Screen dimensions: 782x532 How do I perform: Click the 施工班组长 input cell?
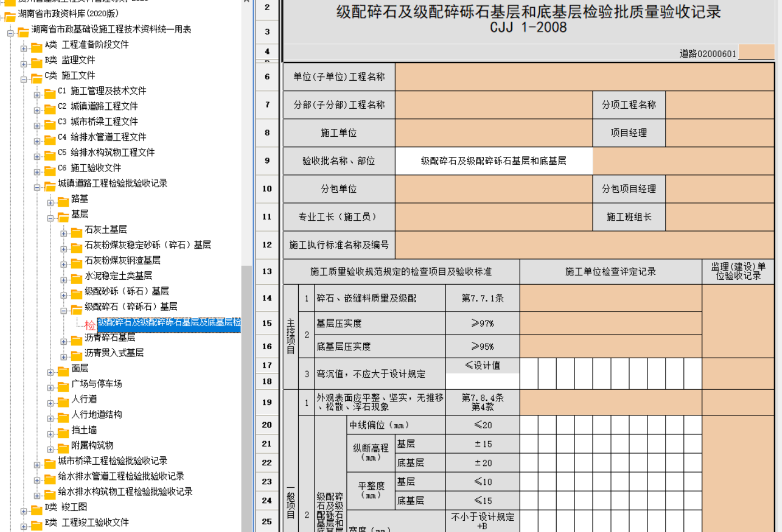(x=720, y=217)
